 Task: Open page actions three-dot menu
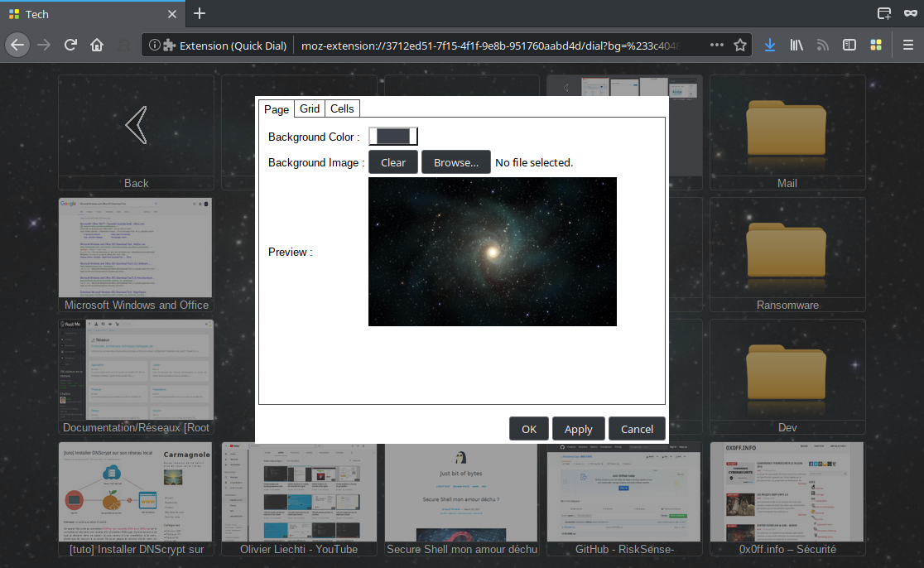coord(717,45)
